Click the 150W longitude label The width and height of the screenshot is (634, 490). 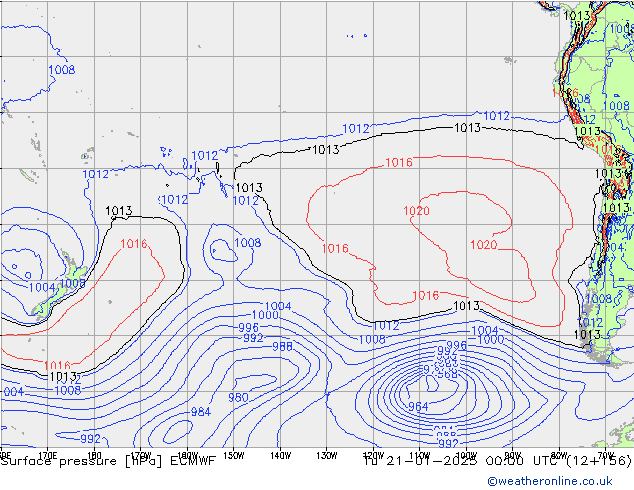tap(234, 455)
